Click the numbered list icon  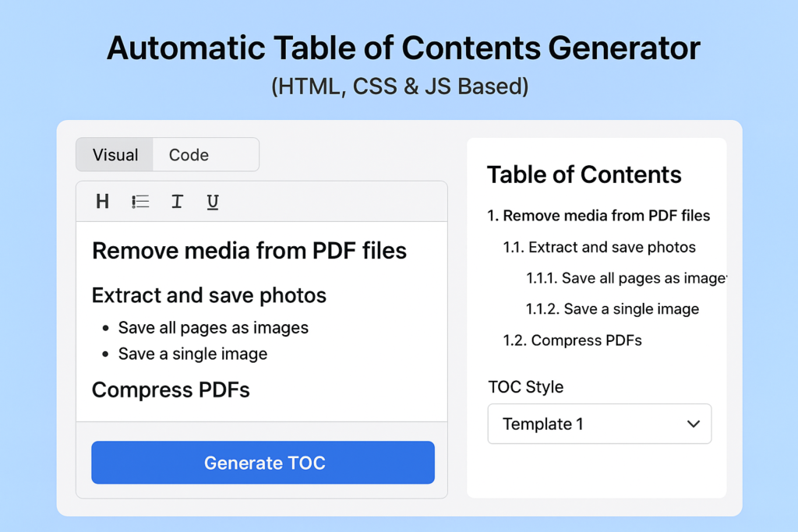point(139,201)
